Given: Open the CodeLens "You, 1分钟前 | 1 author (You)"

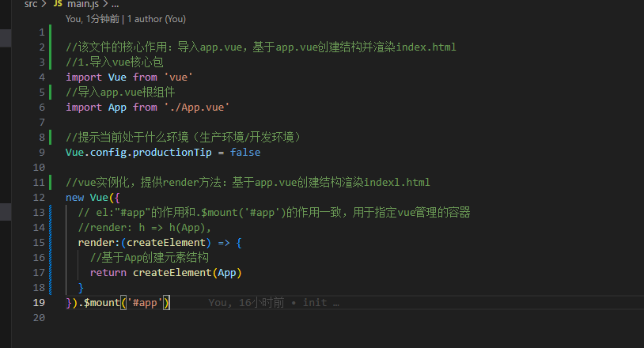Looking at the screenshot, I should coord(126,19).
